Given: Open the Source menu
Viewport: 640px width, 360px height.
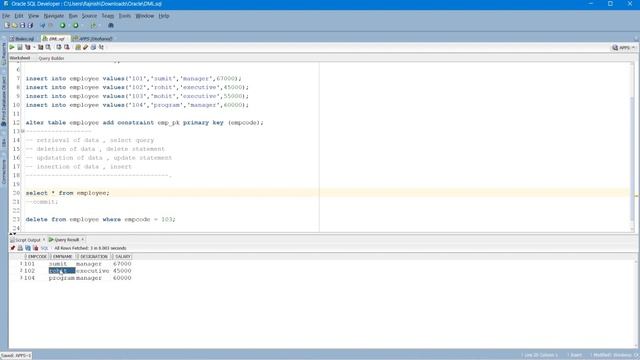Looking at the screenshot, I should point(89,16).
